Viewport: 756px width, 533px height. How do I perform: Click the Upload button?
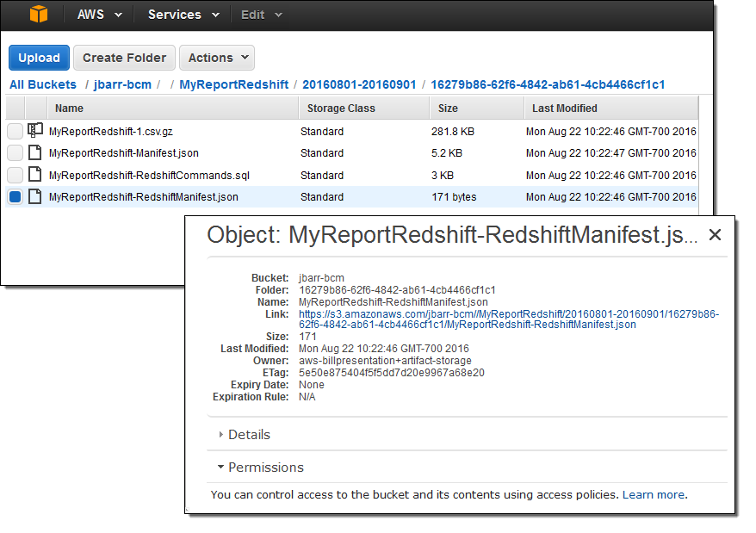tap(39, 58)
